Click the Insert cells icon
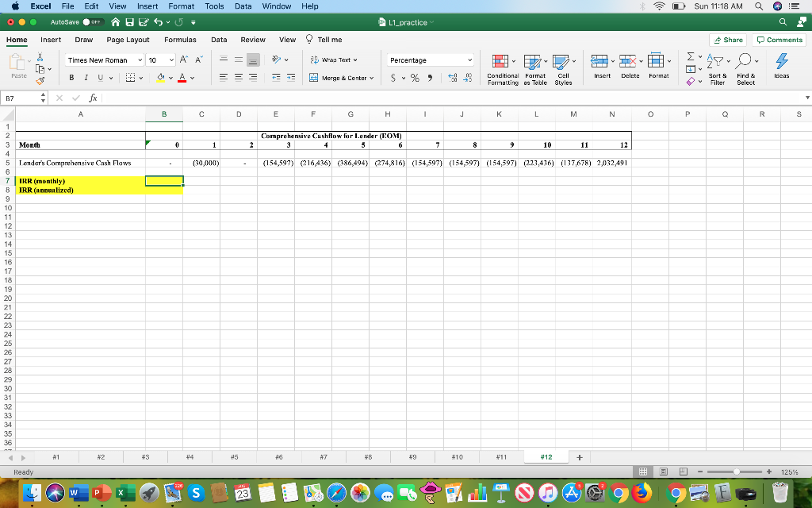Screen dimensions: 812x508 pos(602,67)
